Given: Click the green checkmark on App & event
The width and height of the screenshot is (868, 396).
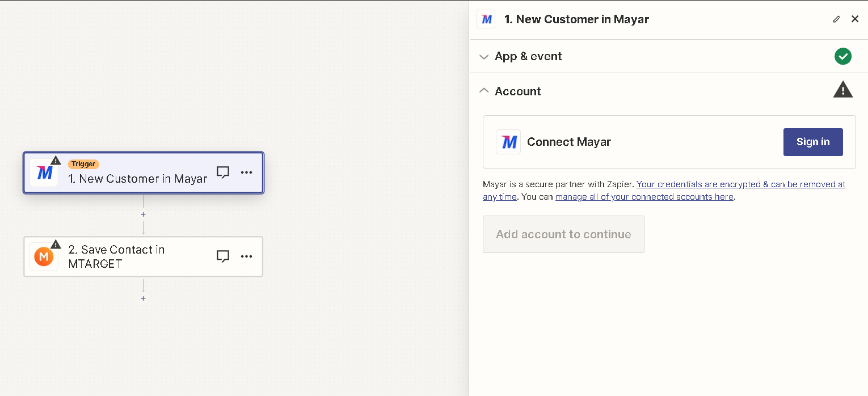Looking at the screenshot, I should click(x=843, y=56).
